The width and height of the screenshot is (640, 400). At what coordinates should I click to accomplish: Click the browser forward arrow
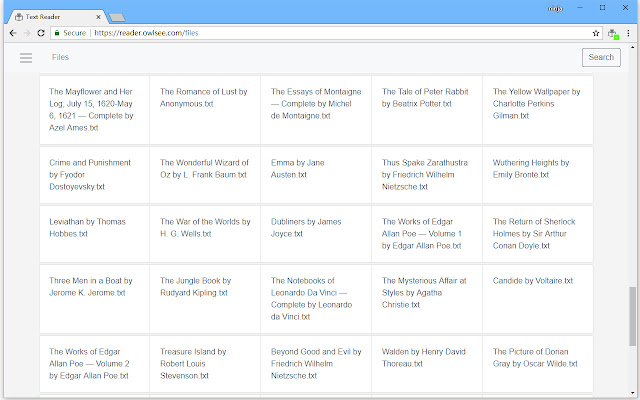click(x=26, y=33)
